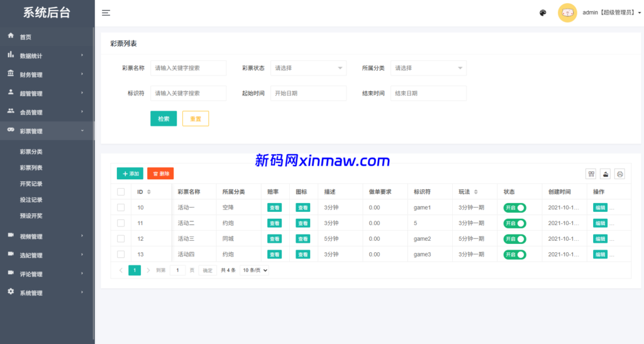
Task: Click the video management camera icon
Action: [x=11, y=235]
